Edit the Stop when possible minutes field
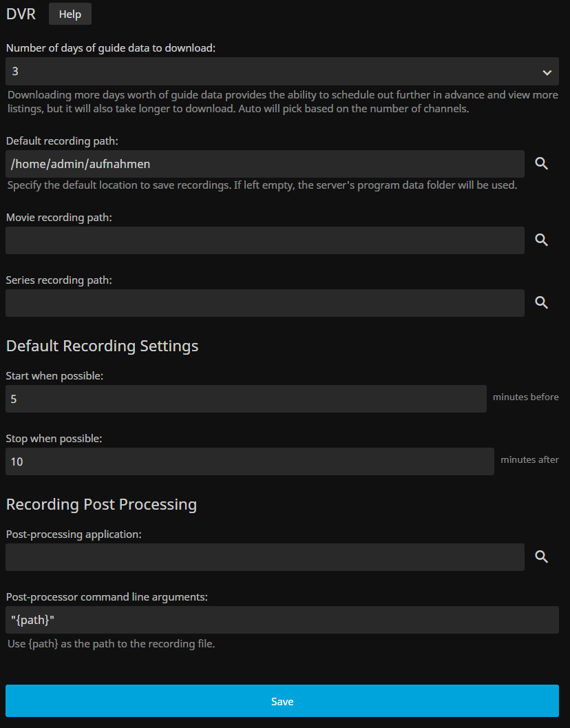The image size is (570, 728). pos(249,461)
